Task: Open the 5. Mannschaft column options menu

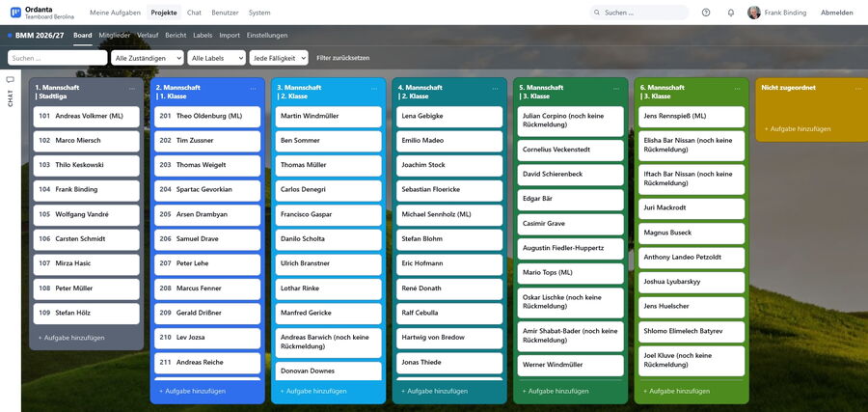Action: 616,88
